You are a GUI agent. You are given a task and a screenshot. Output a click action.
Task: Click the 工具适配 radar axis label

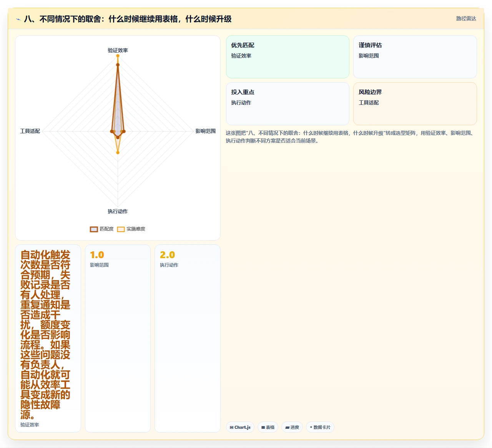pos(30,131)
